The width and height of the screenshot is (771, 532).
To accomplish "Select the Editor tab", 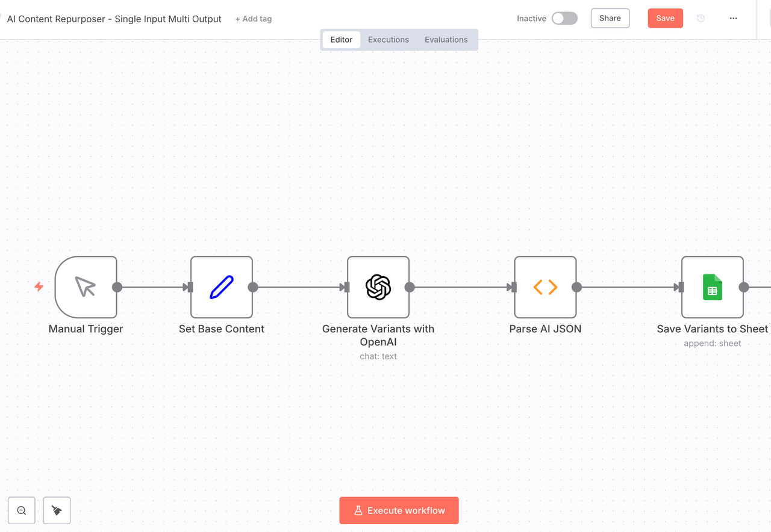I will 341,40.
